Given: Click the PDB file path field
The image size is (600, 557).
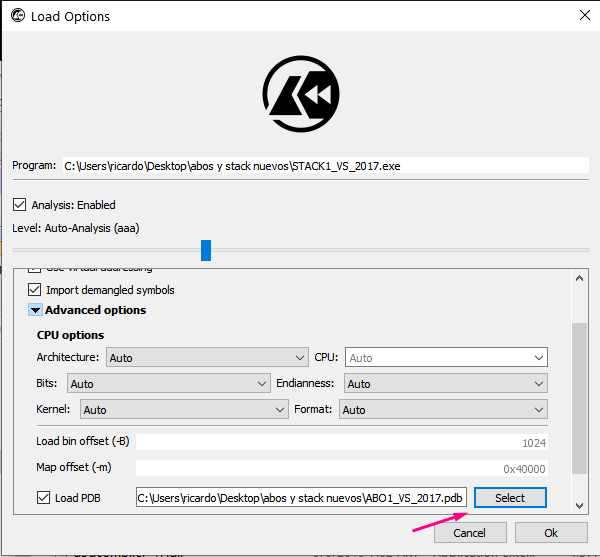Looking at the screenshot, I should tap(301, 497).
